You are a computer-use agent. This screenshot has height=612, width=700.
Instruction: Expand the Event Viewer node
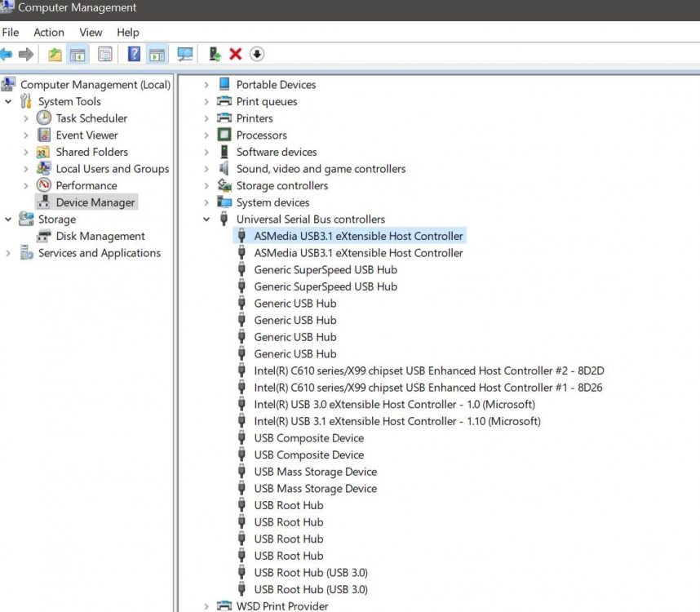click(x=26, y=135)
